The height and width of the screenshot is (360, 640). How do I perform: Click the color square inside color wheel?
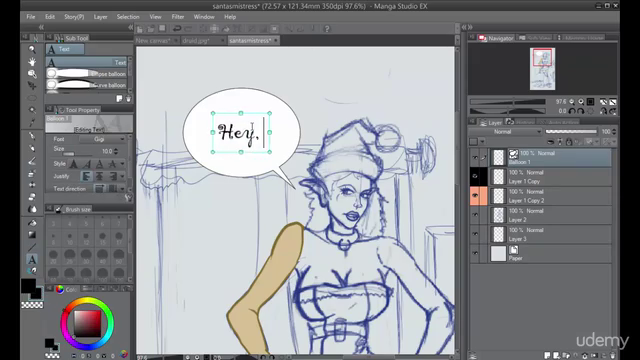point(87,324)
